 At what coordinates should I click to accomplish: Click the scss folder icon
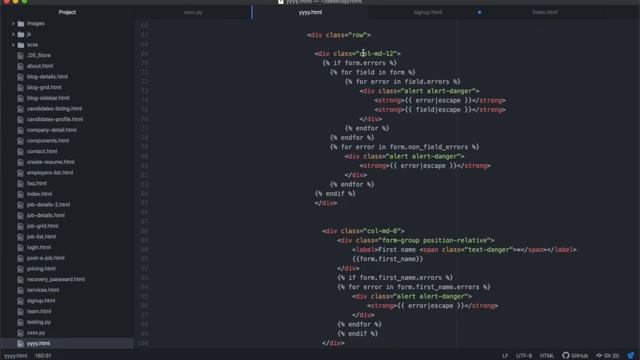[21, 45]
